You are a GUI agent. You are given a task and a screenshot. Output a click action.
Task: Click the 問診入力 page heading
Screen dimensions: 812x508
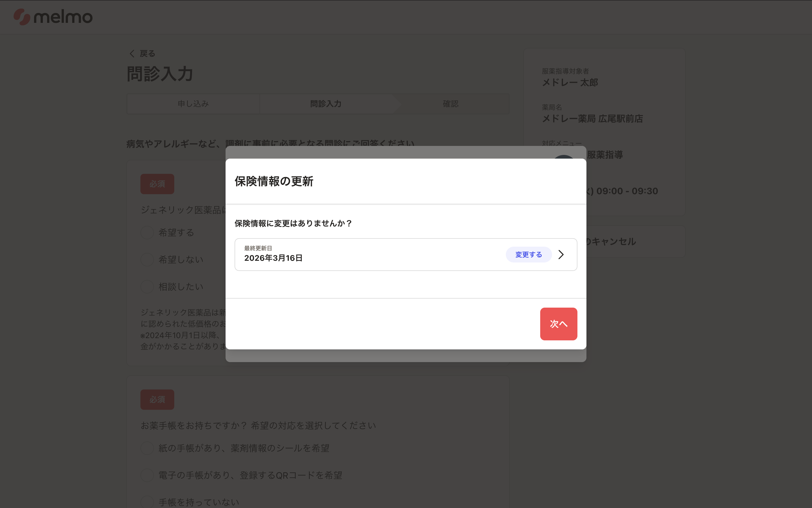(160, 74)
